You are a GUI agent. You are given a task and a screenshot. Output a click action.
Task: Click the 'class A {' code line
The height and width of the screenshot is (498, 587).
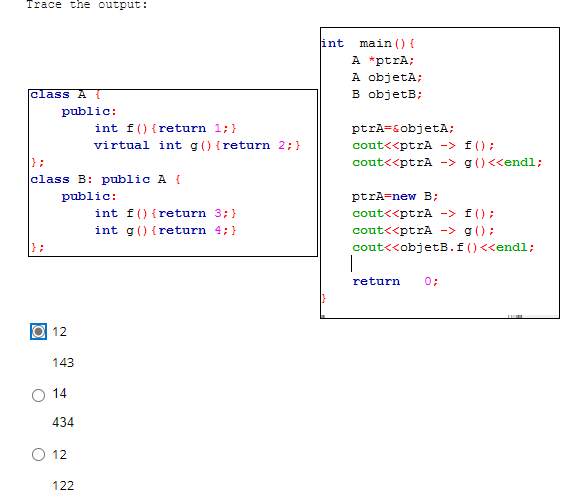pyautogui.click(x=66, y=95)
